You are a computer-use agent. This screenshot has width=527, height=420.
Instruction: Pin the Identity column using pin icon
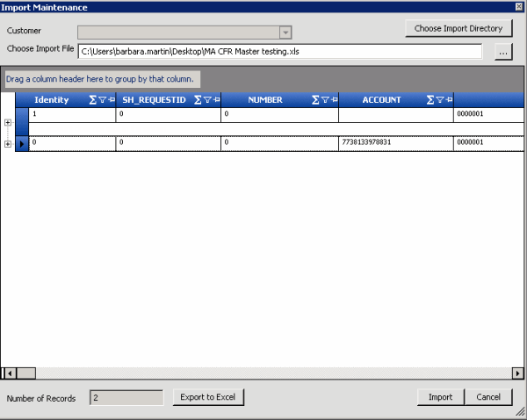111,100
